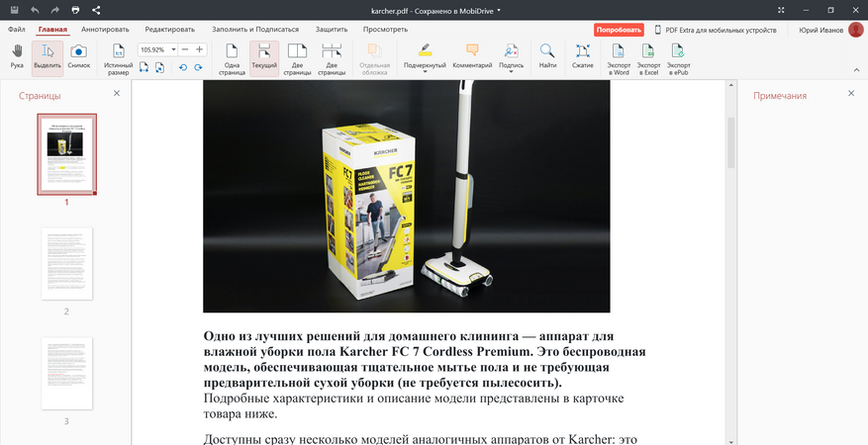
Task: Take a Снимок snapshot
Action: [78, 57]
